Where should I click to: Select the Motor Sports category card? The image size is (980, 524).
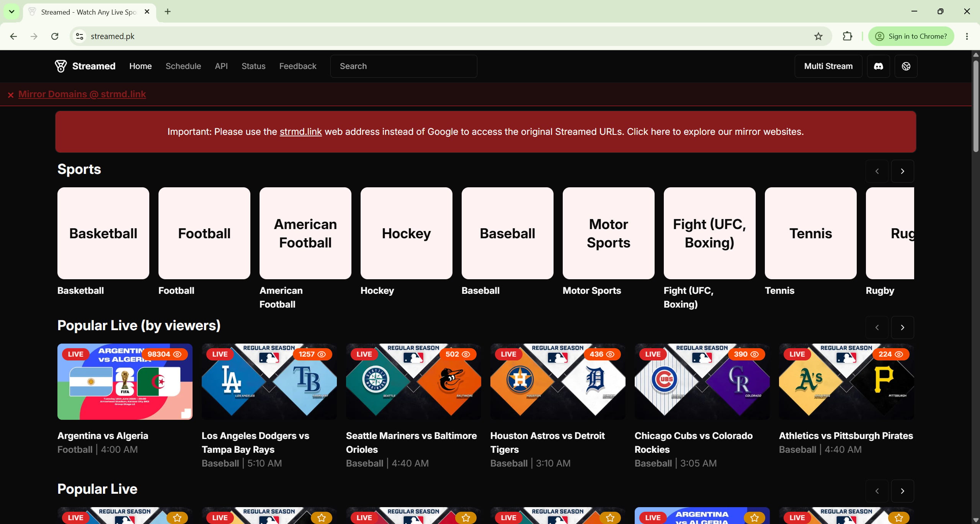(x=609, y=233)
